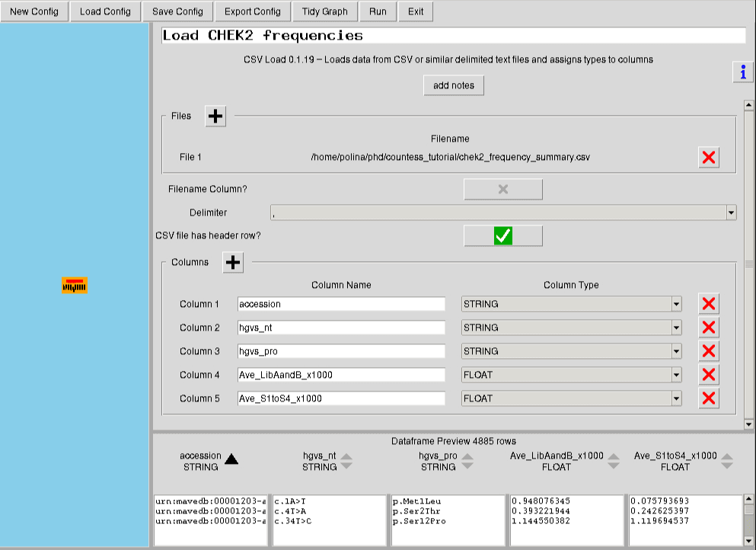Select preview cell p.Ser12Pro
This screenshot has height=550, width=756.
pyautogui.click(x=419, y=521)
